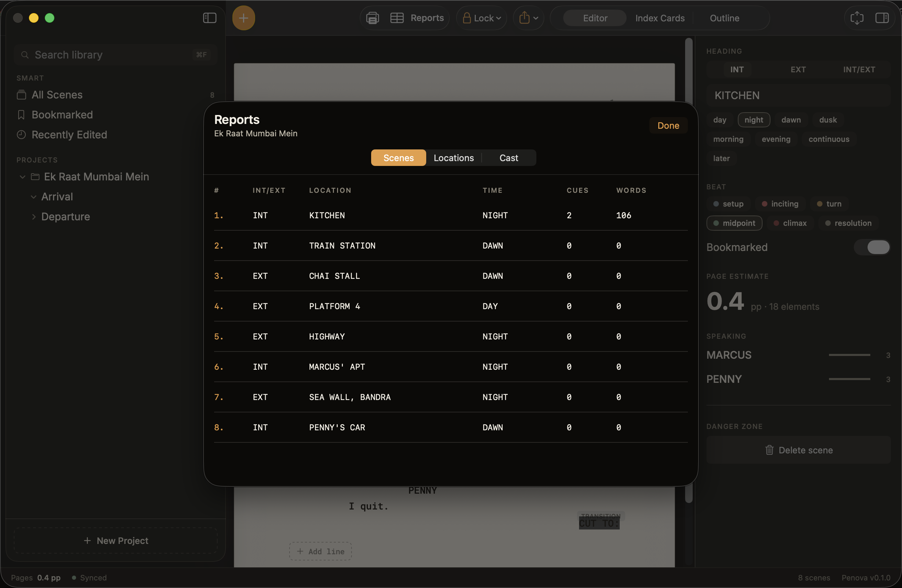Click the editor vertical scrollbar

pos(689,270)
